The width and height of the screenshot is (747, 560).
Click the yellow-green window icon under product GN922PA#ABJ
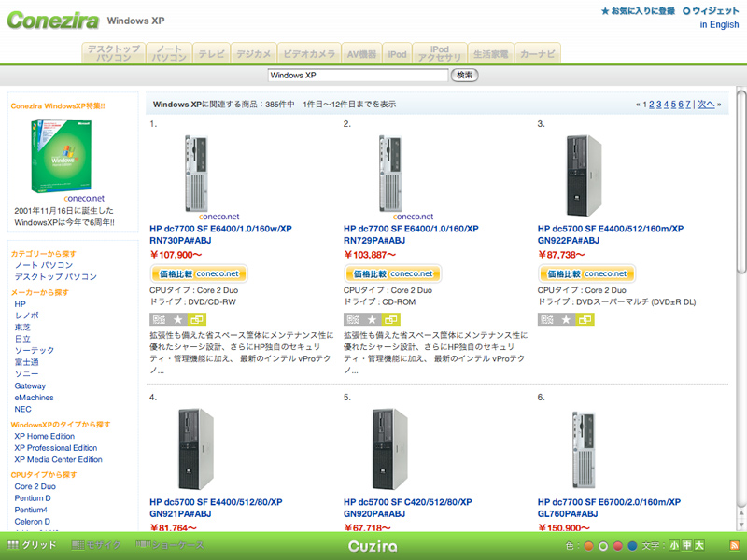(585, 319)
